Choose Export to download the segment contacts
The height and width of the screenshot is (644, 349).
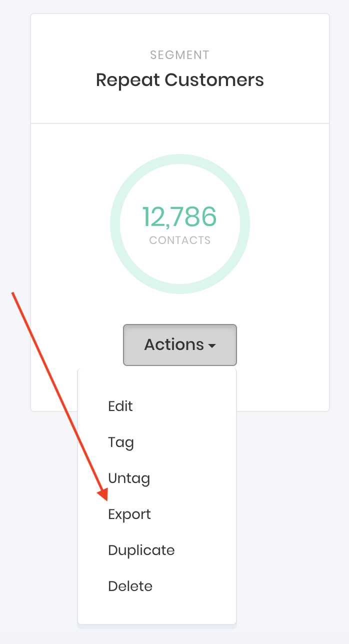click(129, 514)
